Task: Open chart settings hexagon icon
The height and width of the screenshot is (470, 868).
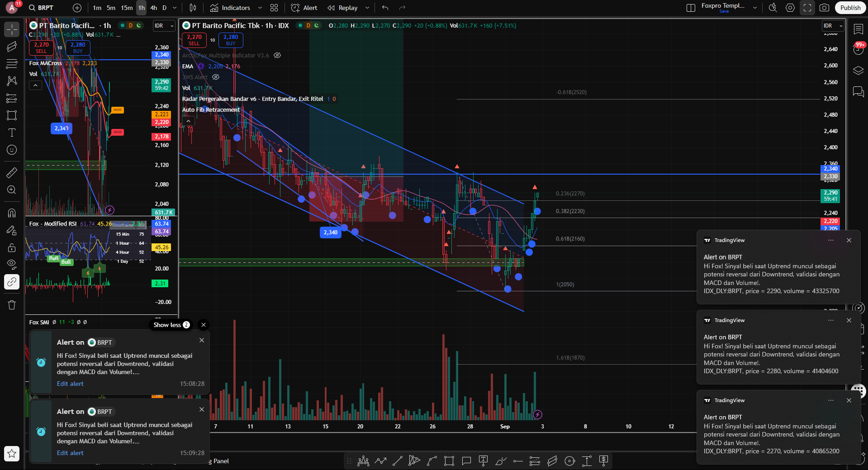Action: click(x=790, y=8)
